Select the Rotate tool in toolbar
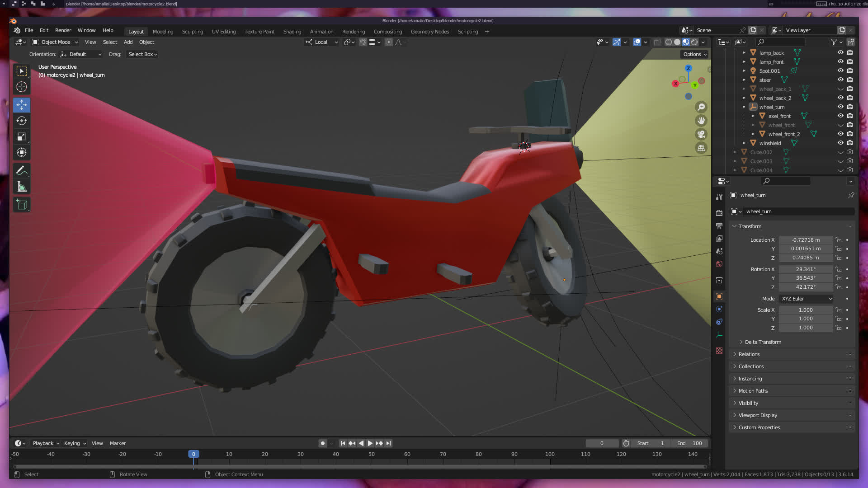Image resolution: width=868 pixels, height=488 pixels. pyautogui.click(x=21, y=121)
